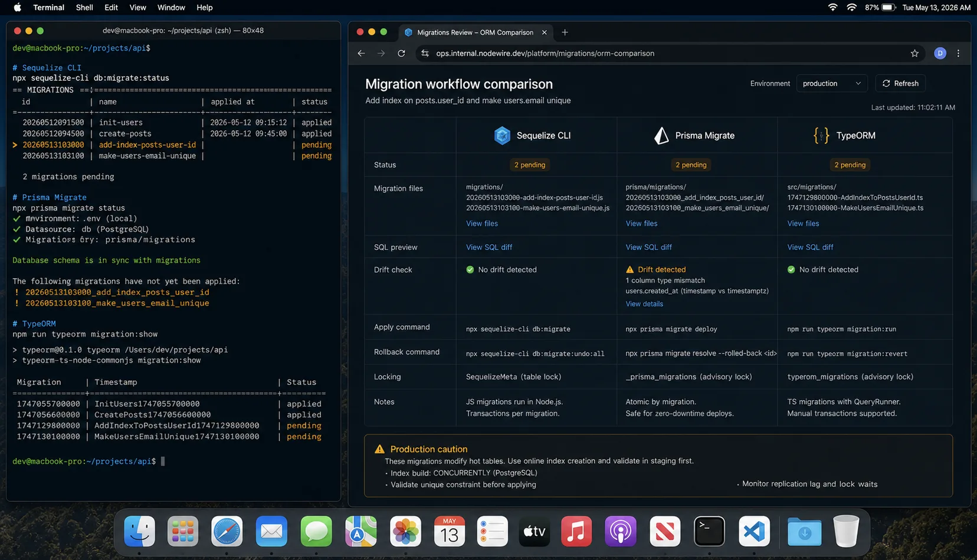Click the Production caution warning icon
Screen dimensions: 977x560
click(x=379, y=449)
